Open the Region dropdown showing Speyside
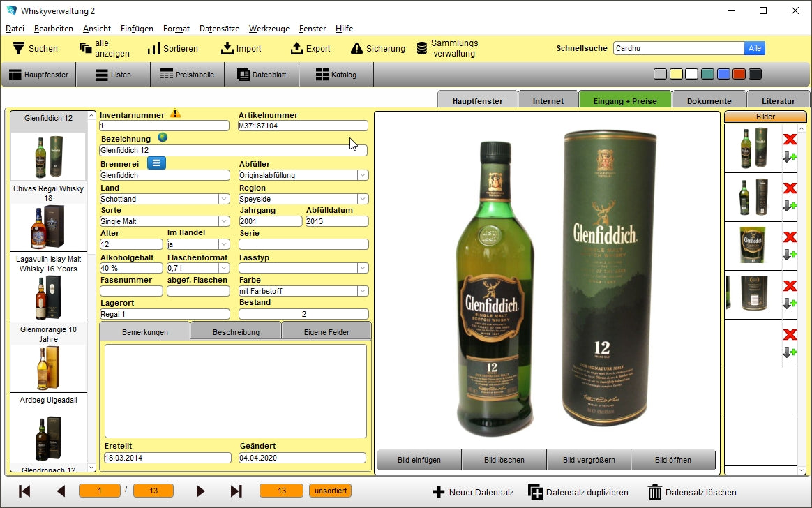This screenshot has height=508, width=812. pos(363,199)
